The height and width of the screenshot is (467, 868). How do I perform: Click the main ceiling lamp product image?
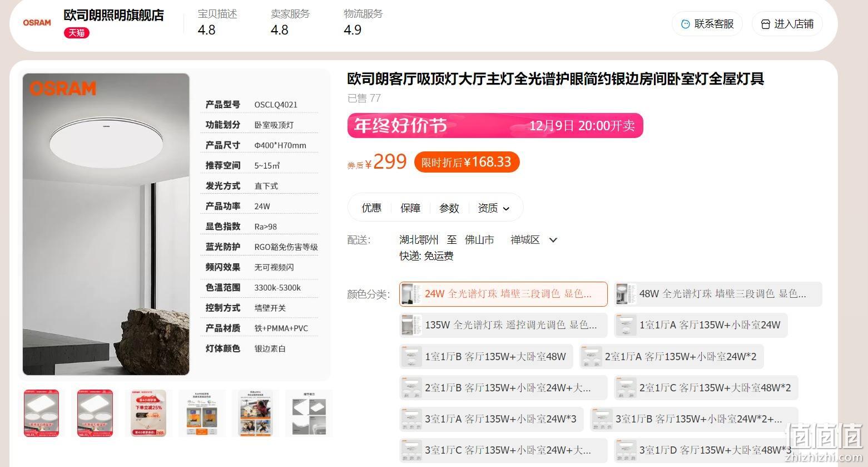[x=106, y=224]
